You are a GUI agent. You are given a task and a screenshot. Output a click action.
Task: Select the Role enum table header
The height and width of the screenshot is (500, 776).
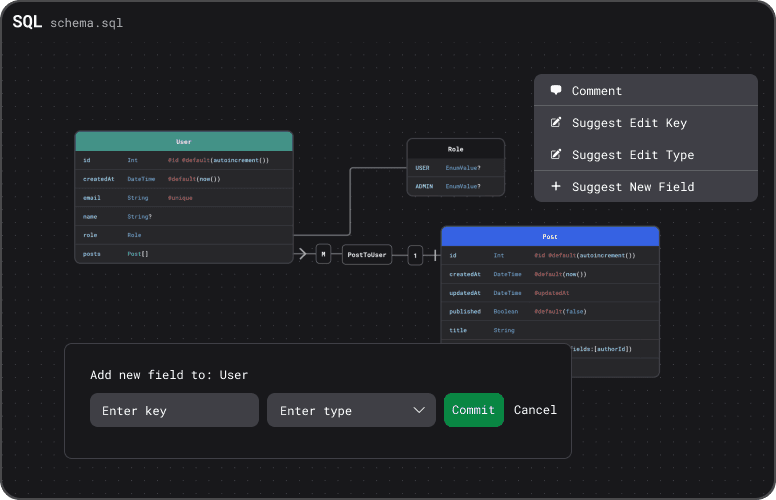(x=455, y=149)
